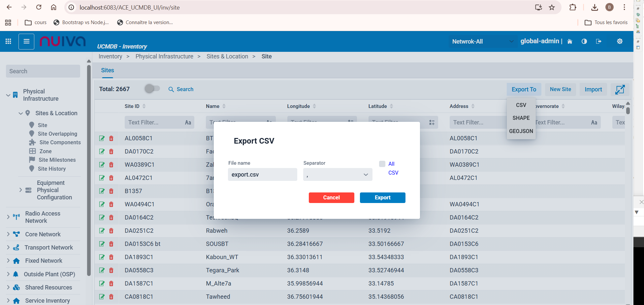Toggle the switch next to Total 2667
Image resolution: width=644 pixels, height=305 pixels.
click(152, 89)
